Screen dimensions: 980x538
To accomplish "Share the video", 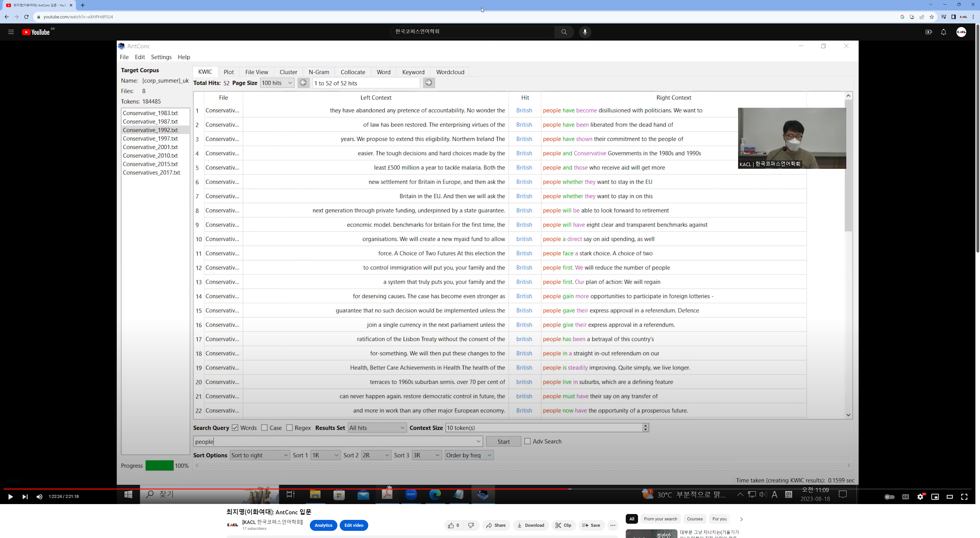I will click(496, 525).
